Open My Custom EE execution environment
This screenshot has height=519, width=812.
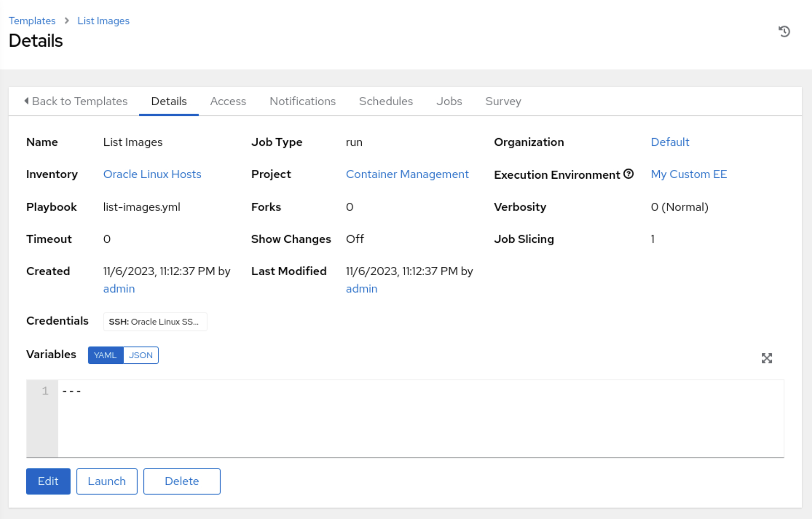click(689, 174)
